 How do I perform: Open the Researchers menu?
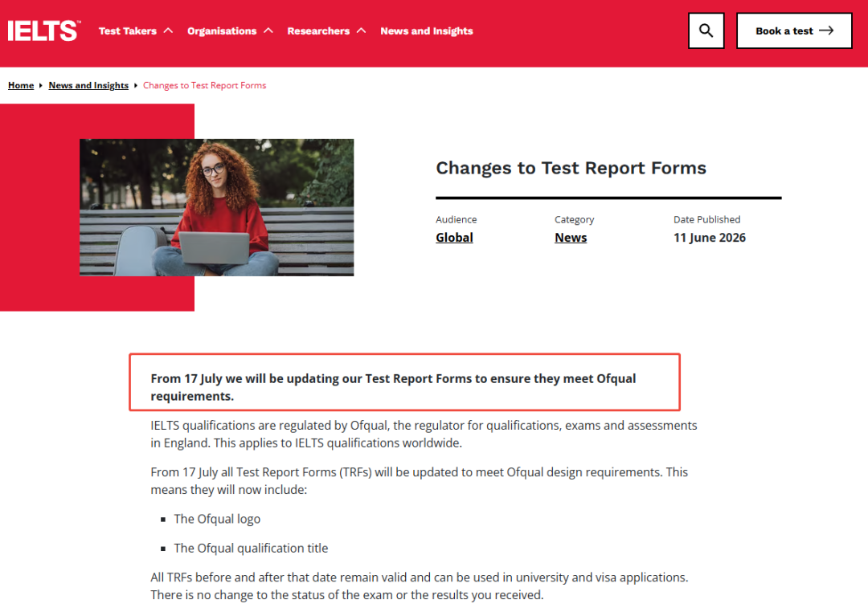tap(318, 31)
